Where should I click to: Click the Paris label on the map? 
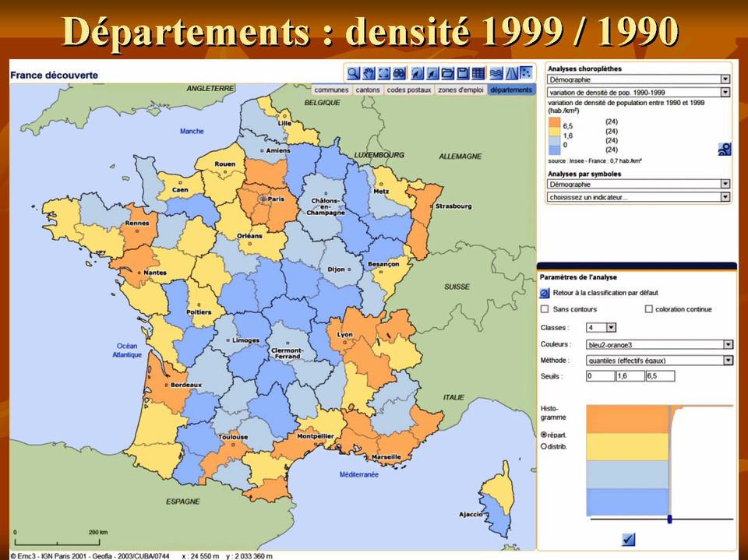click(x=276, y=199)
